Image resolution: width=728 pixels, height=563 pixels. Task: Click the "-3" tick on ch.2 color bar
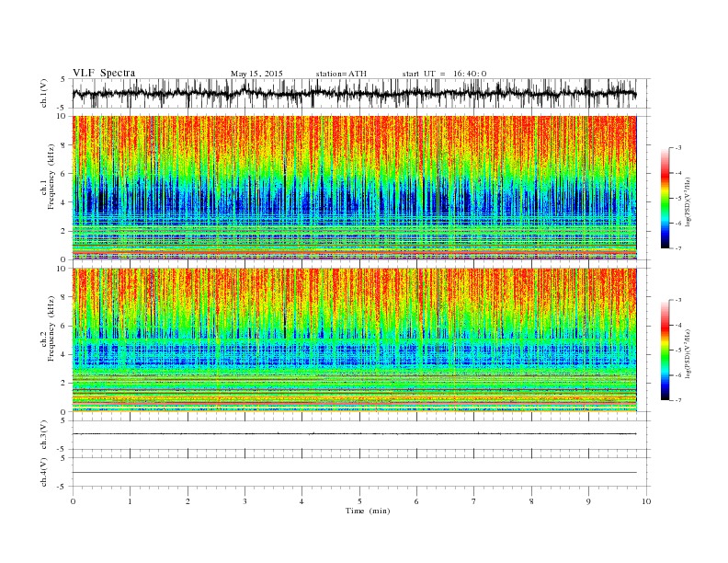coord(678,300)
